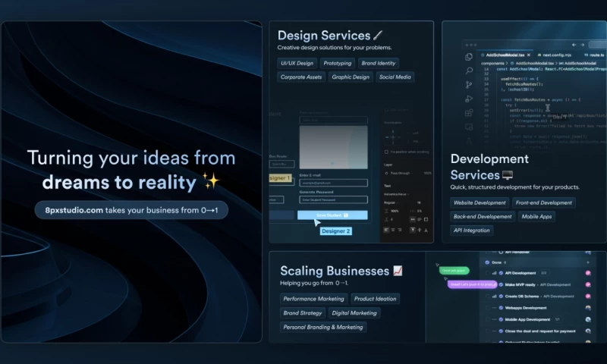Image resolution: width=607 pixels, height=364 pixels.
Task: Toggle the check circle for API Development task
Action: pos(501,273)
